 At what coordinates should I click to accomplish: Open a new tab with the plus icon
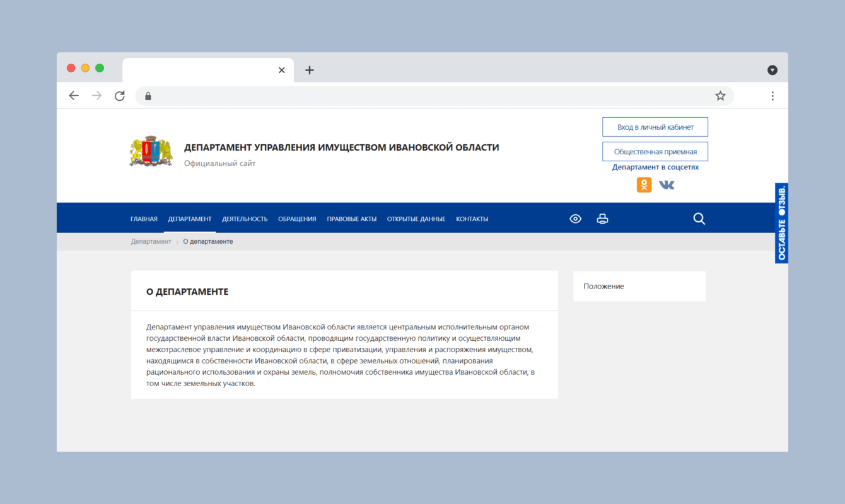click(x=309, y=70)
